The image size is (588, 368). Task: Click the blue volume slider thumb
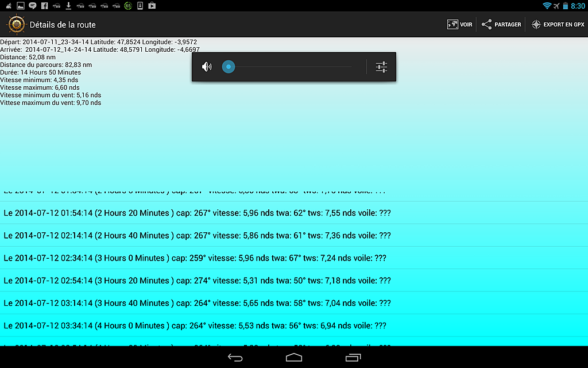[x=229, y=67]
